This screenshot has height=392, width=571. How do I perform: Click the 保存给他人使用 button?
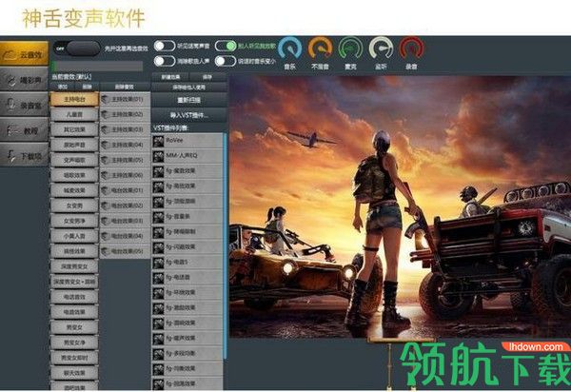(x=189, y=87)
